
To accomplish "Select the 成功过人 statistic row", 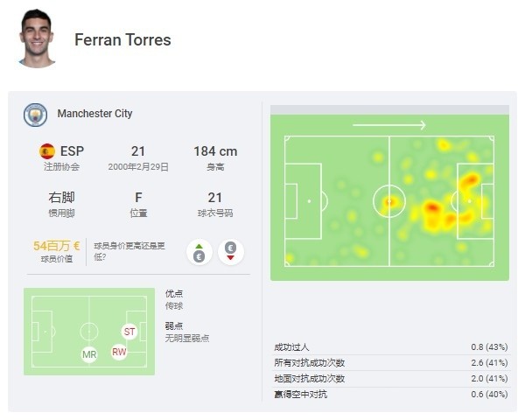I will (391, 347).
